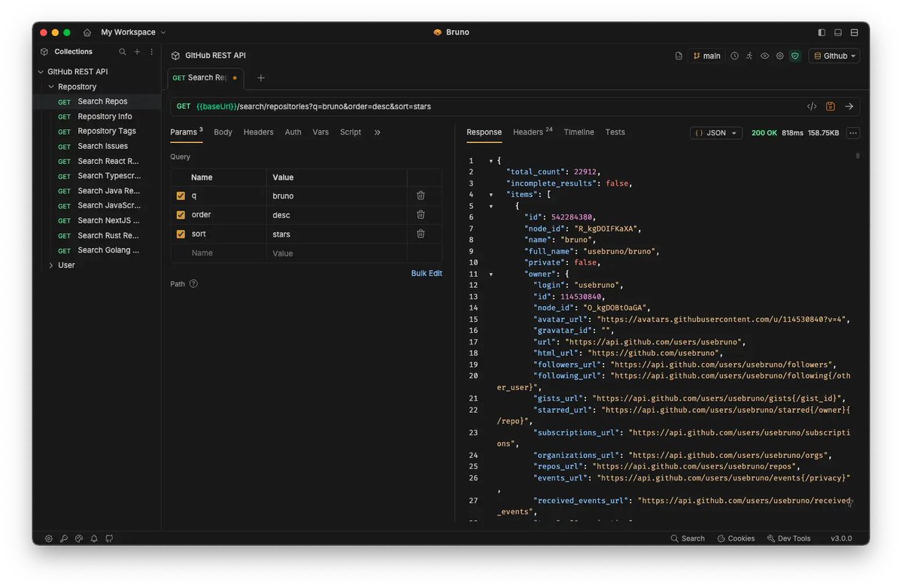Click the empty Value parameter field
The width and height of the screenshot is (902, 588).
[336, 253]
